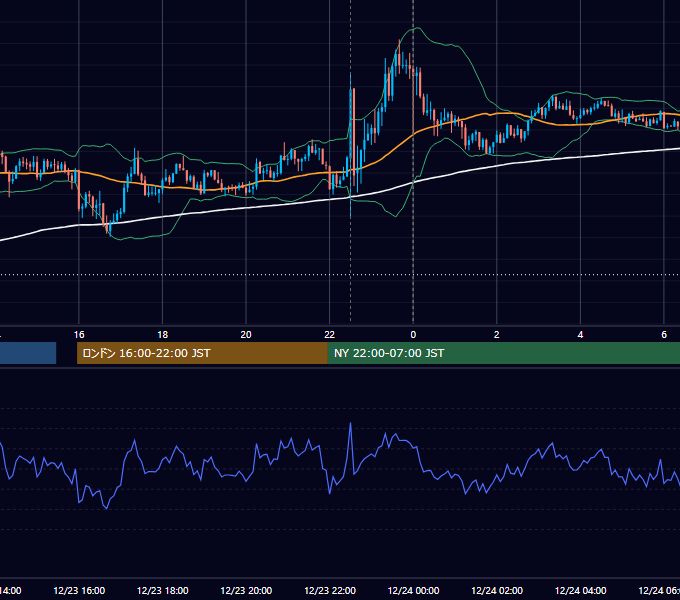The image size is (680, 600).
Task: Click the 12/23 22:00 time label
Action: 330,590
